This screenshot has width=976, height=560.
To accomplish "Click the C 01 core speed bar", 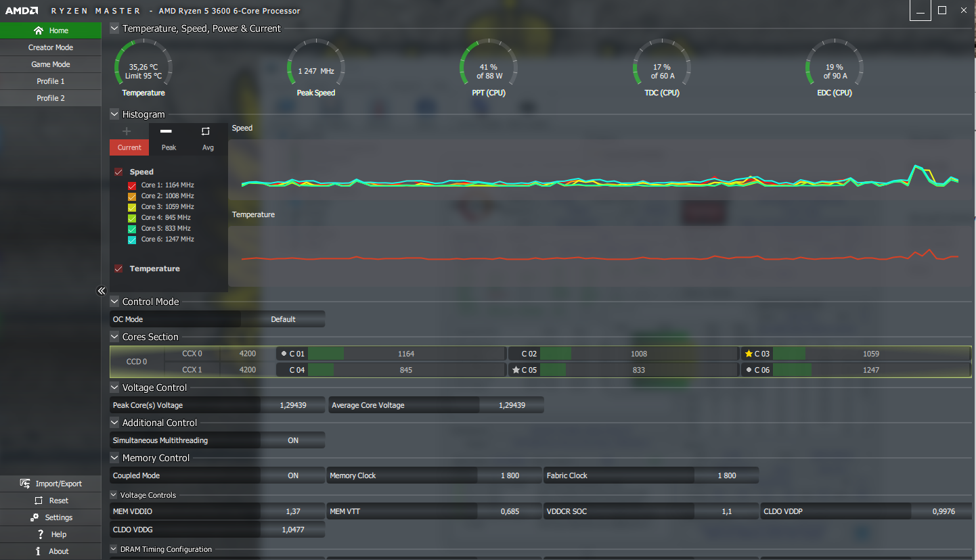I will click(406, 354).
